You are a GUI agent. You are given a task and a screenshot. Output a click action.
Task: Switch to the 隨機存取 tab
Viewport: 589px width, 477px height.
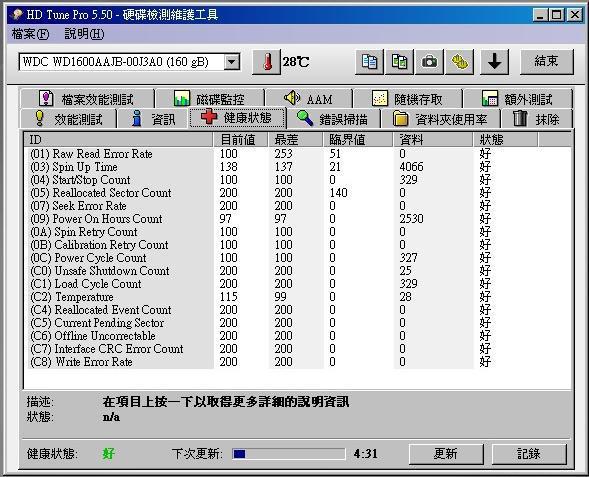click(407, 99)
